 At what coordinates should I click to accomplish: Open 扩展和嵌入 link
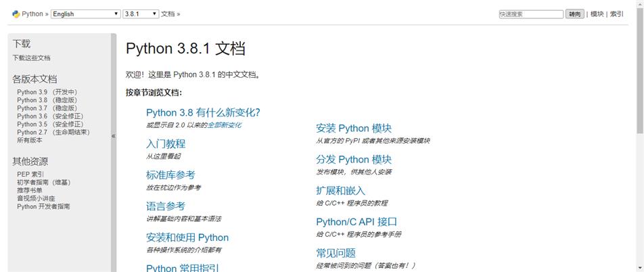[340, 191]
